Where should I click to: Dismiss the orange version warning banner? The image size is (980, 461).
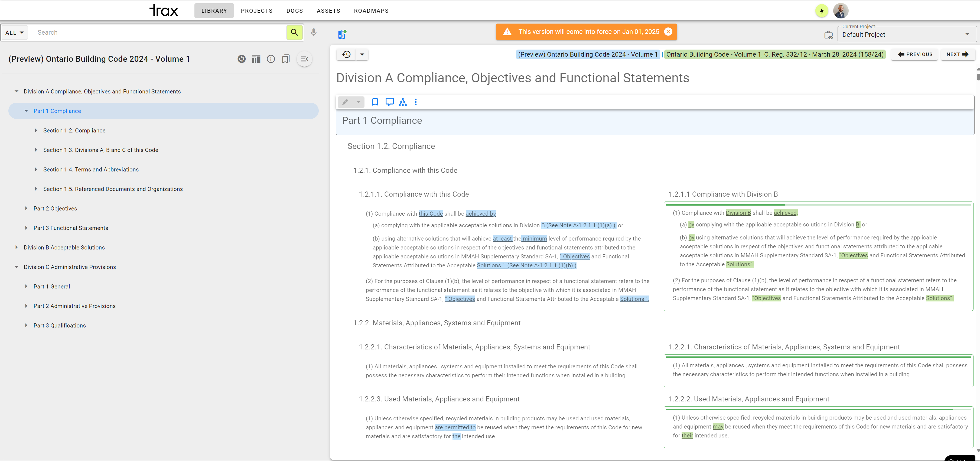coord(668,32)
